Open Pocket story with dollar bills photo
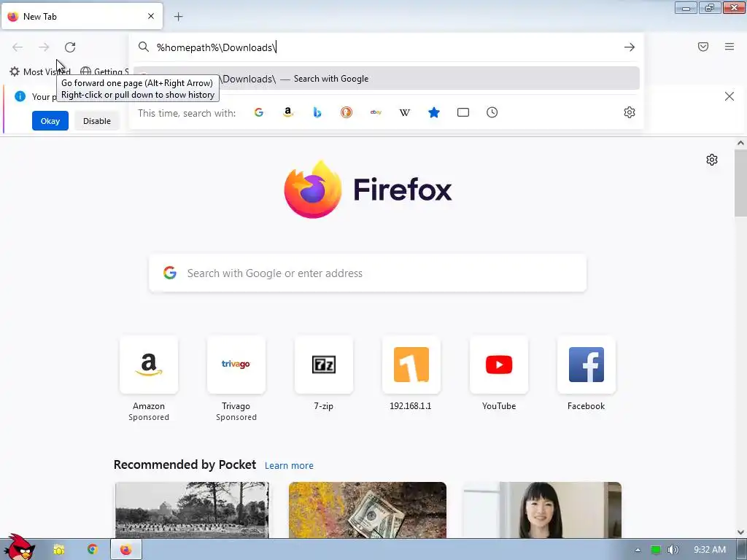747x560 pixels. 368,510
